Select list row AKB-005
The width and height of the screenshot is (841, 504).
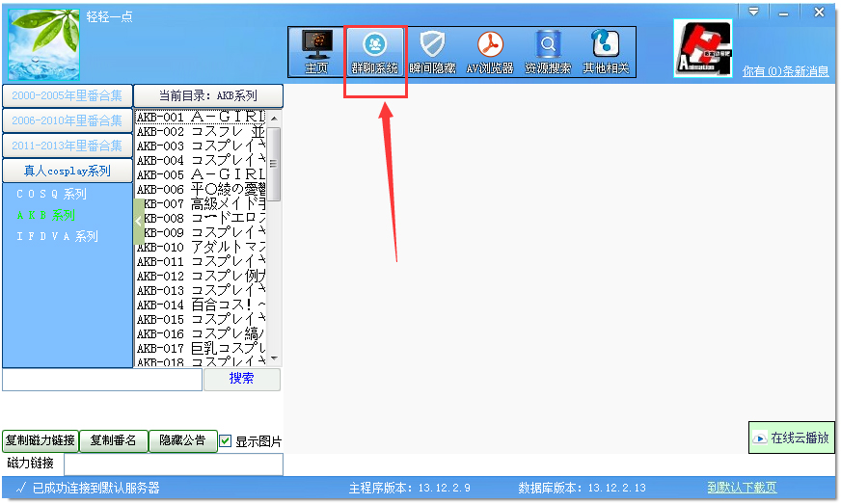[201, 174]
